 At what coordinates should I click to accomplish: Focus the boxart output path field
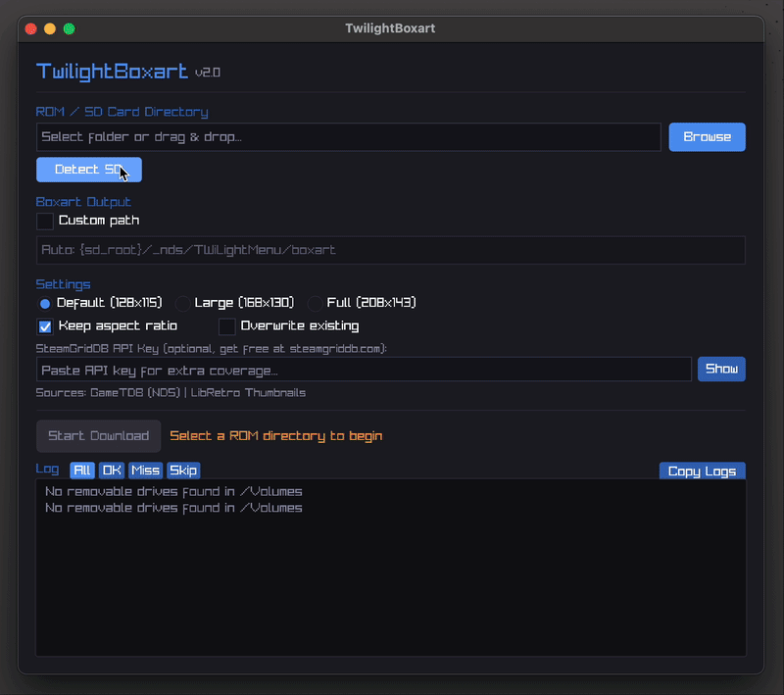tap(390, 250)
